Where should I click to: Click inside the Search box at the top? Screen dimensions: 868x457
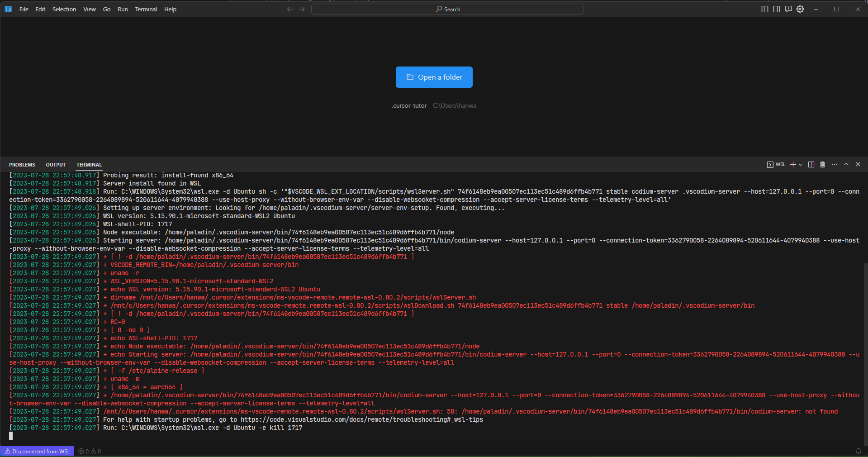coord(447,9)
